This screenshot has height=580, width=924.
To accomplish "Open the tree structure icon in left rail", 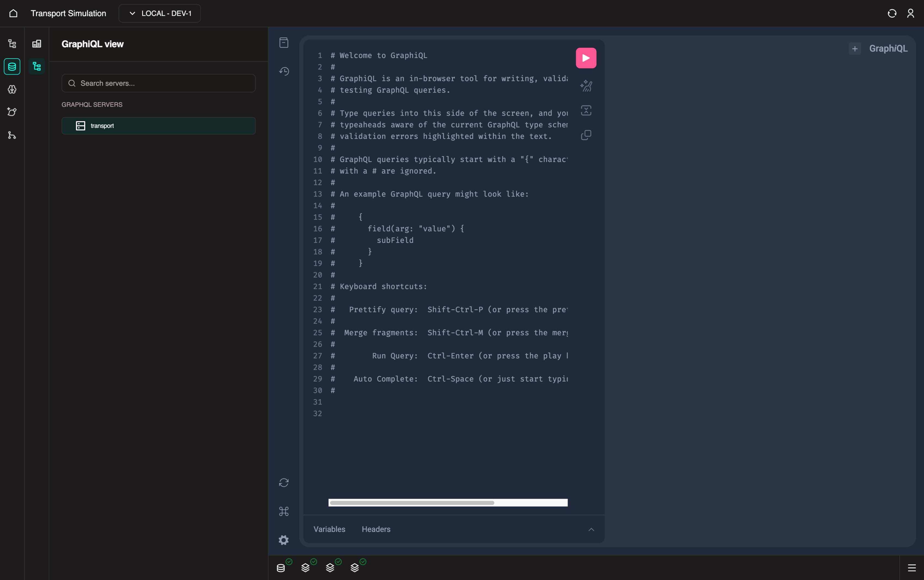I will 12,44.
